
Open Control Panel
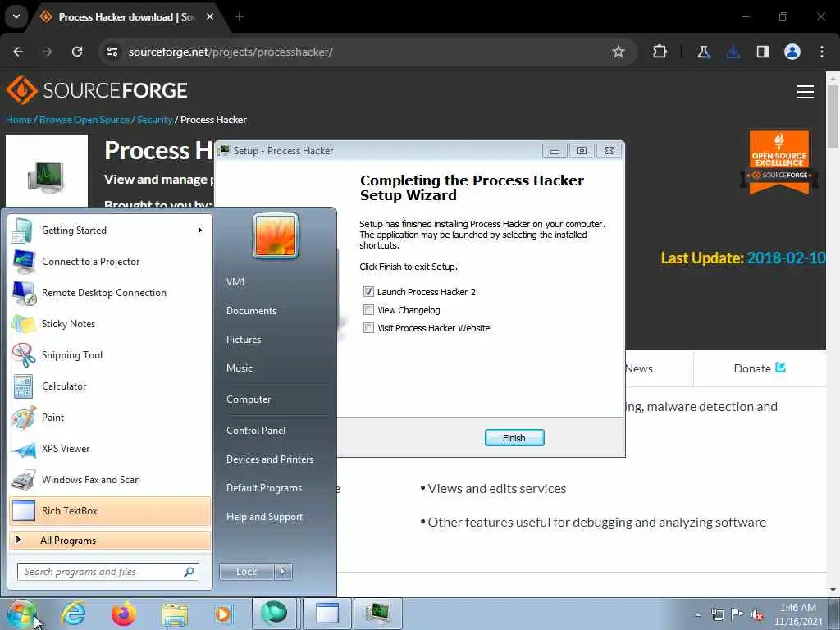[x=256, y=431]
